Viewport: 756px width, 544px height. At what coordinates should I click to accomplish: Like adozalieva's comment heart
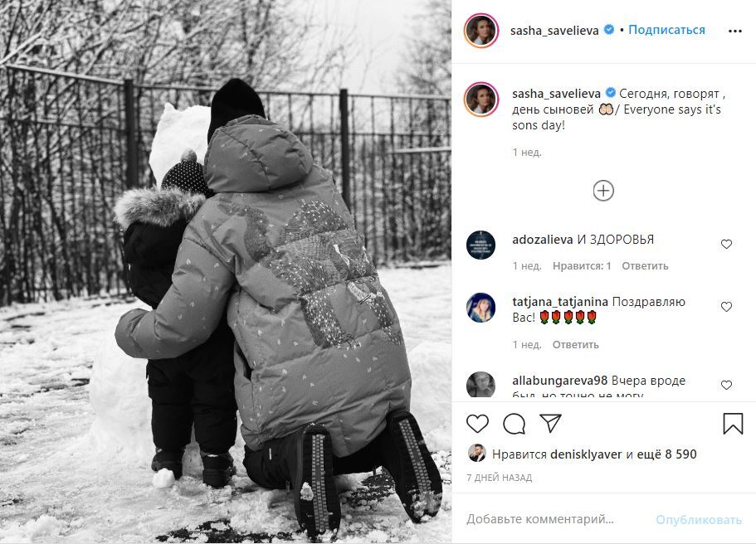[x=726, y=245]
